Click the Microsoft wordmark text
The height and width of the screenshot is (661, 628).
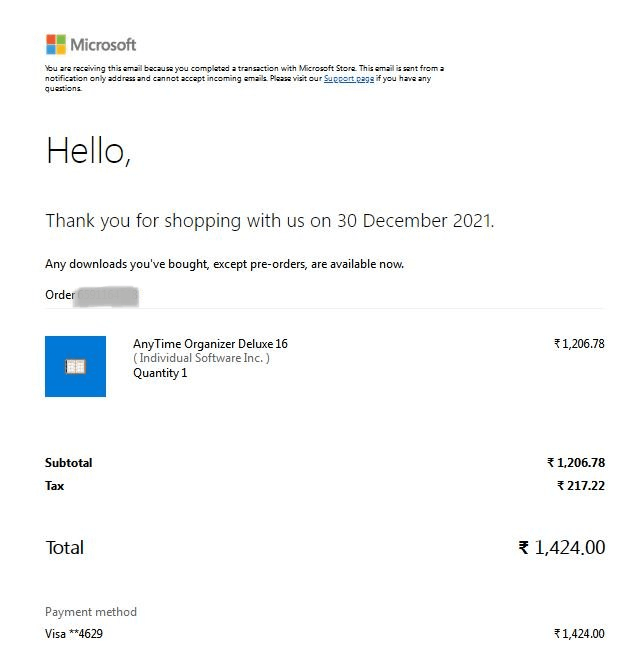tap(103, 45)
